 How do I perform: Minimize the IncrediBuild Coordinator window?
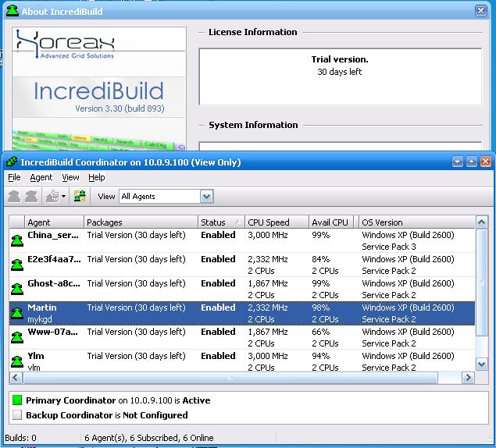[457, 162]
